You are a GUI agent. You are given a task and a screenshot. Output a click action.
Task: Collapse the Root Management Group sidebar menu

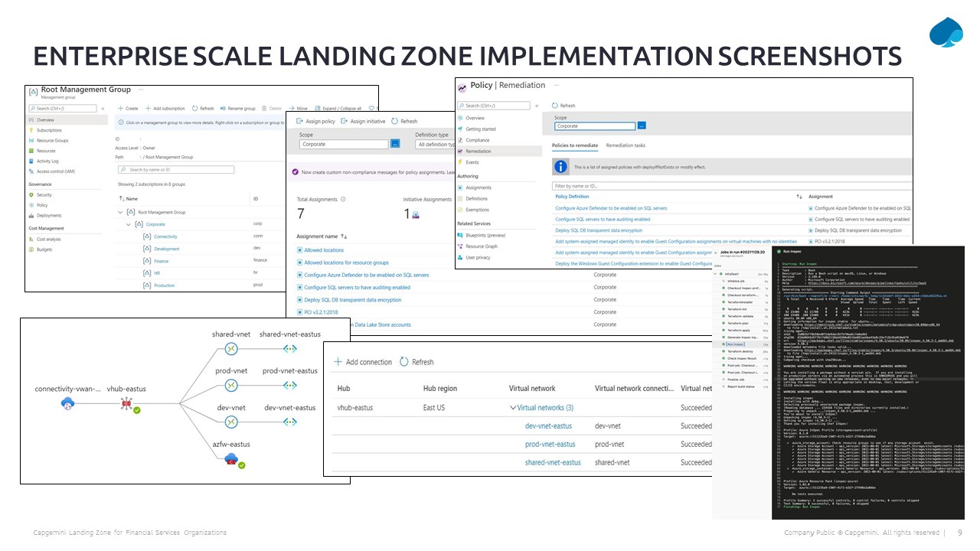tap(104, 109)
